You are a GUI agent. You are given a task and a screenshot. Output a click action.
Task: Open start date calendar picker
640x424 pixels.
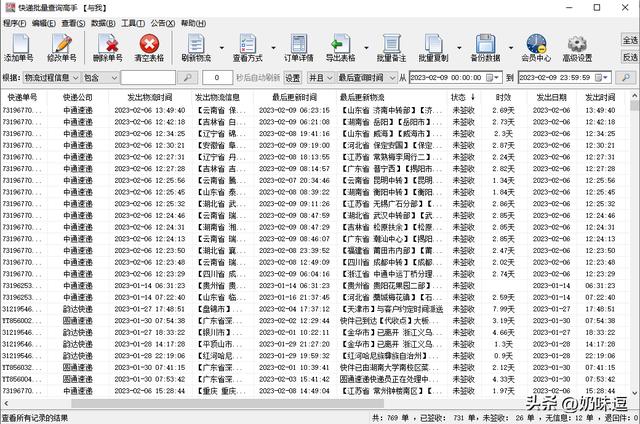[492, 78]
